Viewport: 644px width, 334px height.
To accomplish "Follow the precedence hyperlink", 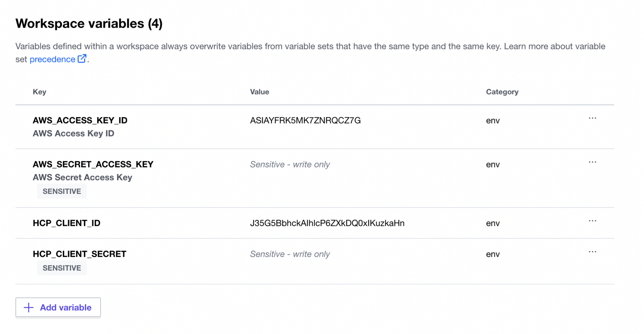I will pyautogui.click(x=52, y=59).
